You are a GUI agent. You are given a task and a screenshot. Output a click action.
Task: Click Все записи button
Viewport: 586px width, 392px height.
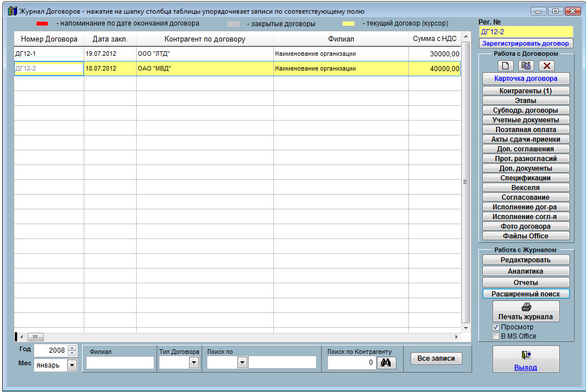pyautogui.click(x=436, y=358)
